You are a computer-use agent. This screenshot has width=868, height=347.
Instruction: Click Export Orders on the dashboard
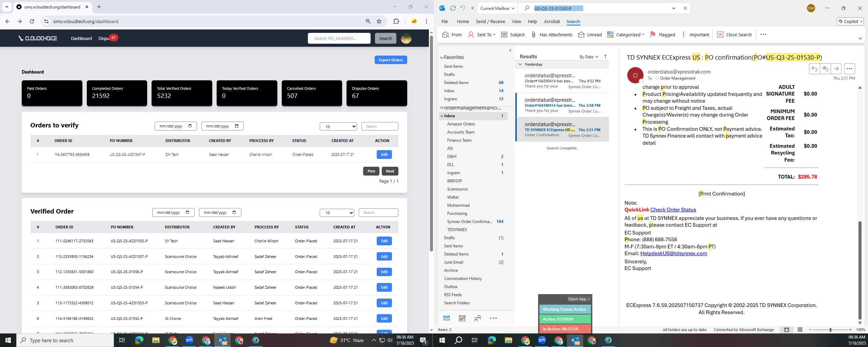(391, 60)
